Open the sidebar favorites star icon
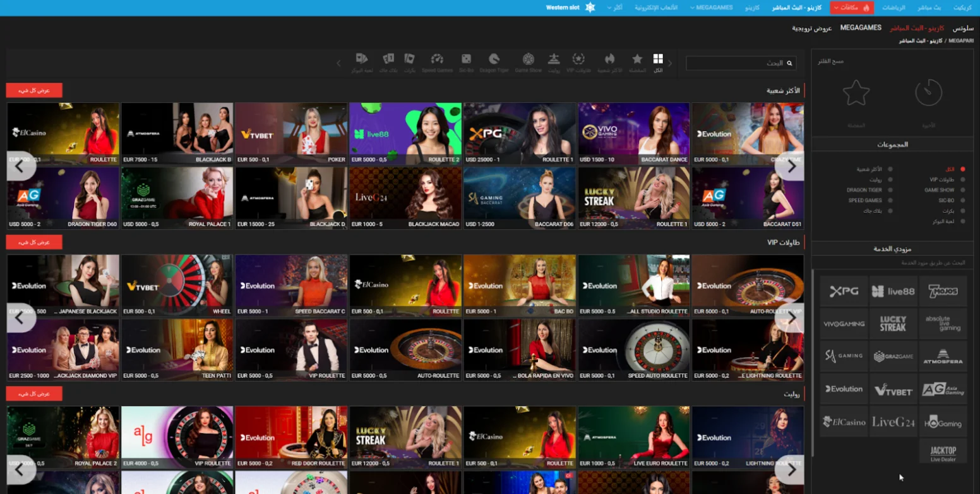 856,93
